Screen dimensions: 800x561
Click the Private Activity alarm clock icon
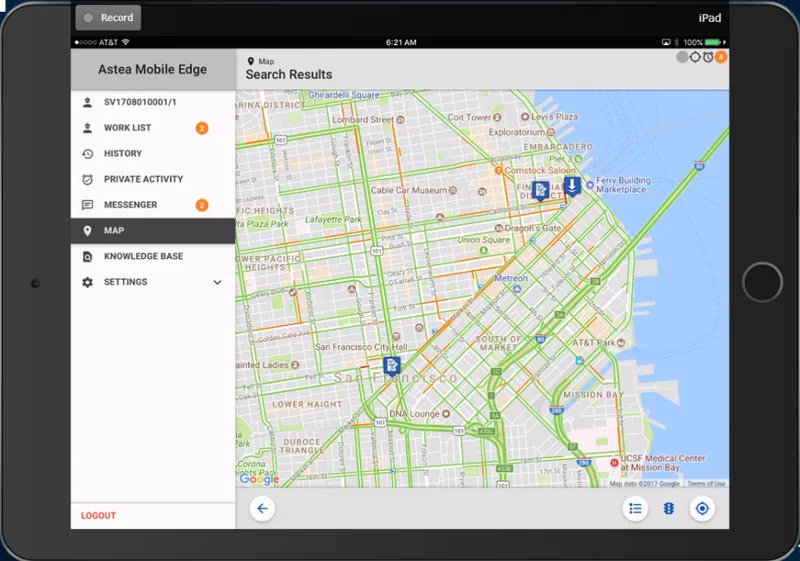88,179
